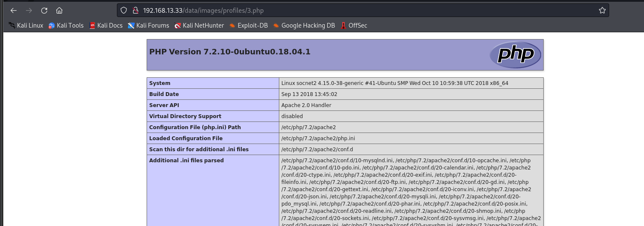Click Configuration File (php.ini) Path label
The width and height of the screenshot is (644, 226).
click(195, 127)
